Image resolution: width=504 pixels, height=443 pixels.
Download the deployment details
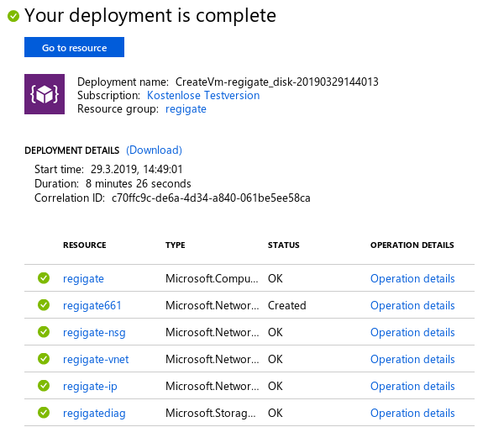[154, 150]
